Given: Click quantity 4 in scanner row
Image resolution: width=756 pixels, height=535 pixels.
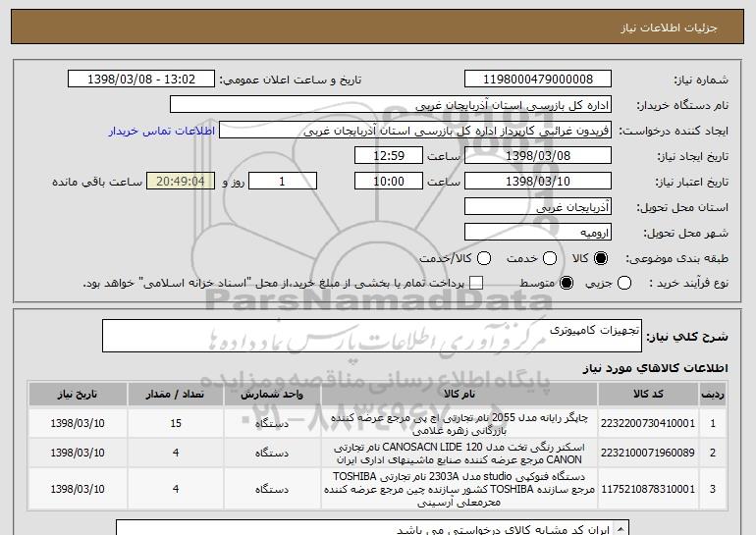Looking at the screenshot, I should tap(176, 454).
